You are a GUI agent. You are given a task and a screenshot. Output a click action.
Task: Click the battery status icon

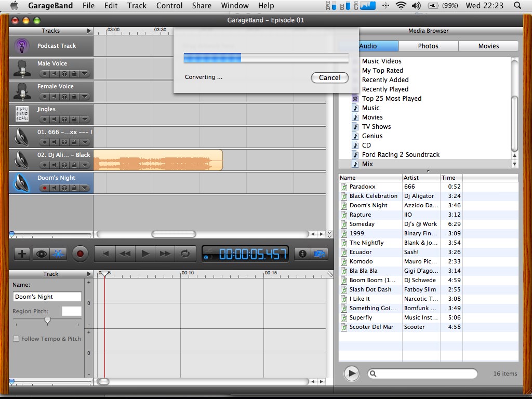tap(433, 5)
